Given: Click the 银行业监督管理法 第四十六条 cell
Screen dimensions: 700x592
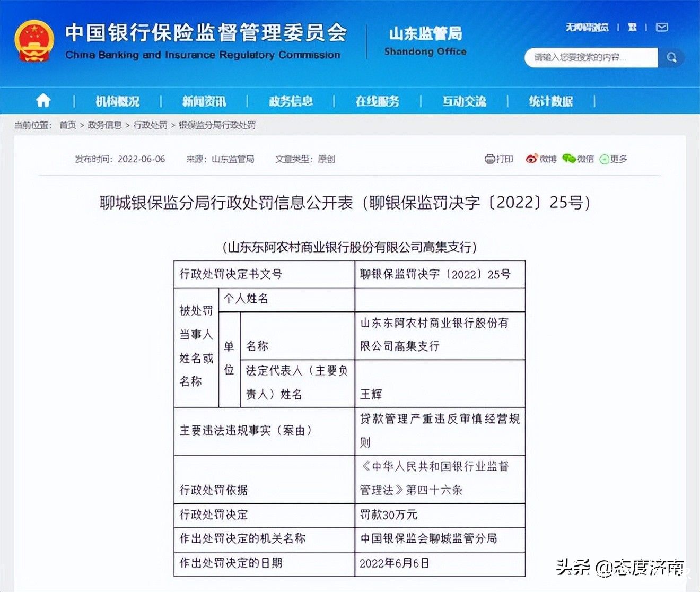Looking at the screenshot, I should coord(440,480).
